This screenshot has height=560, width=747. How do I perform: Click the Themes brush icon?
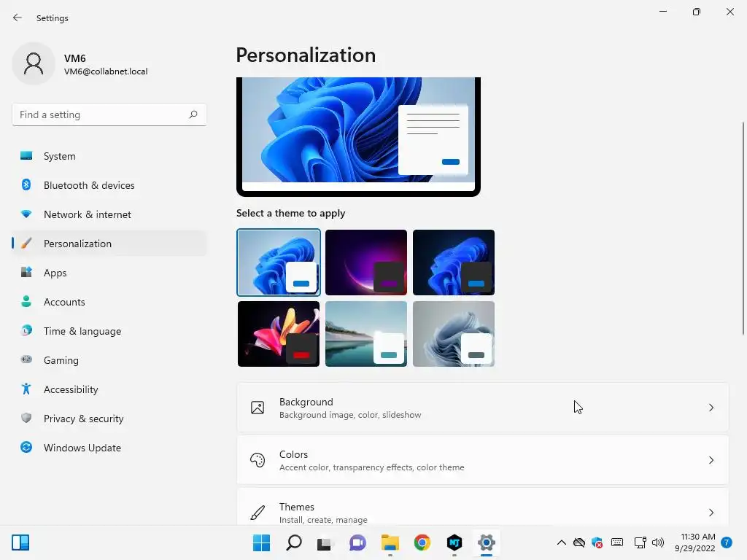pyautogui.click(x=258, y=513)
